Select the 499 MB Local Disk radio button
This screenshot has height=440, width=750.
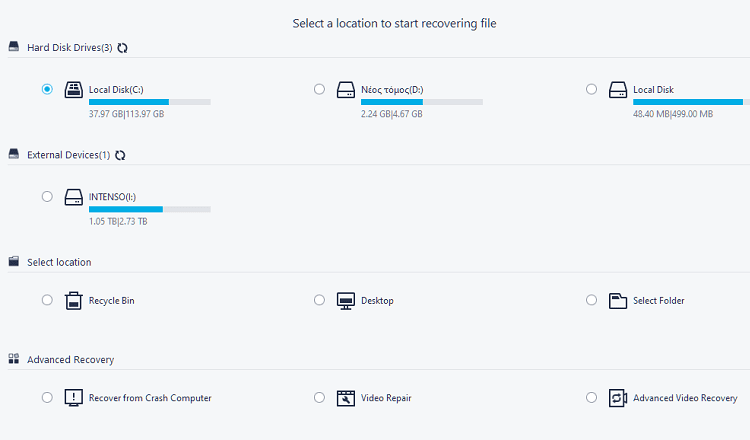tap(591, 89)
